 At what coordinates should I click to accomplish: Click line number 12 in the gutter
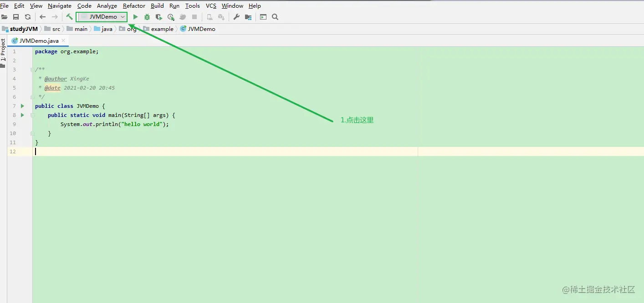pyautogui.click(x=13, y=151)
